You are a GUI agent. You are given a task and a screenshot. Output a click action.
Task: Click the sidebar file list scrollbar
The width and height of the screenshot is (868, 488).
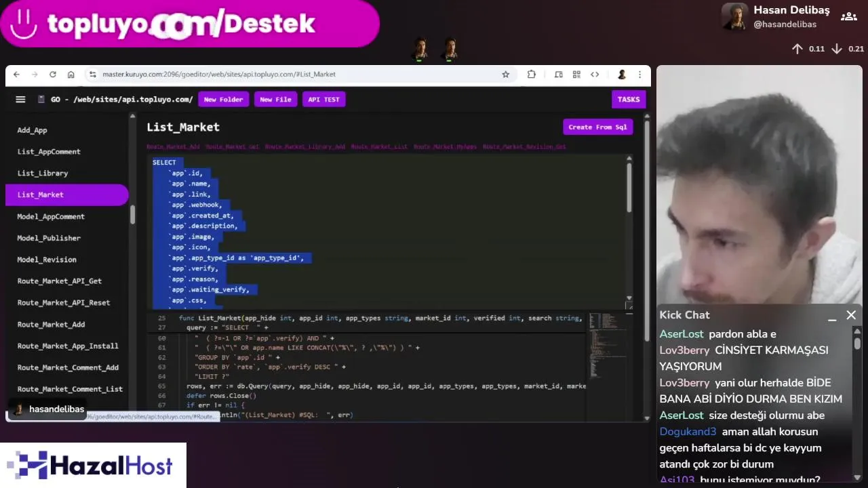click(133, 214)
